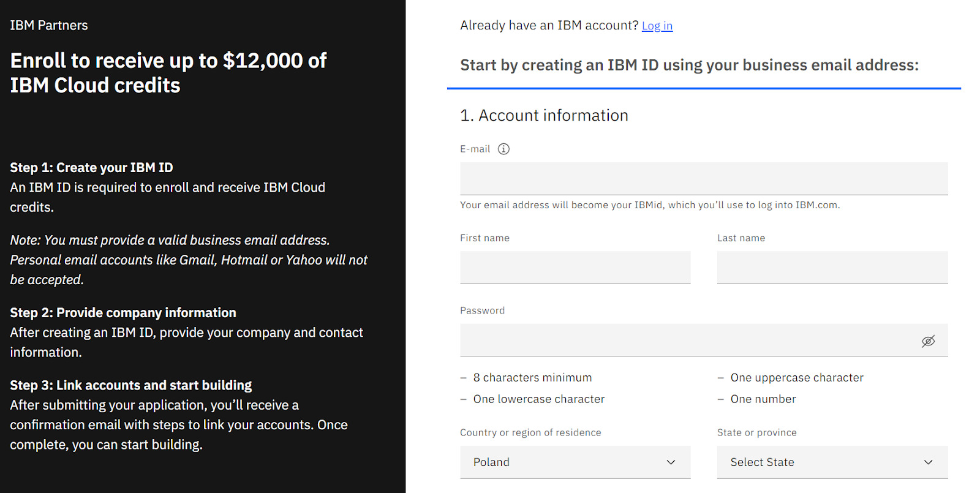Click the info icon beside E-mail
The height and width of the screenshot is (493, 980).
[503, 149]
